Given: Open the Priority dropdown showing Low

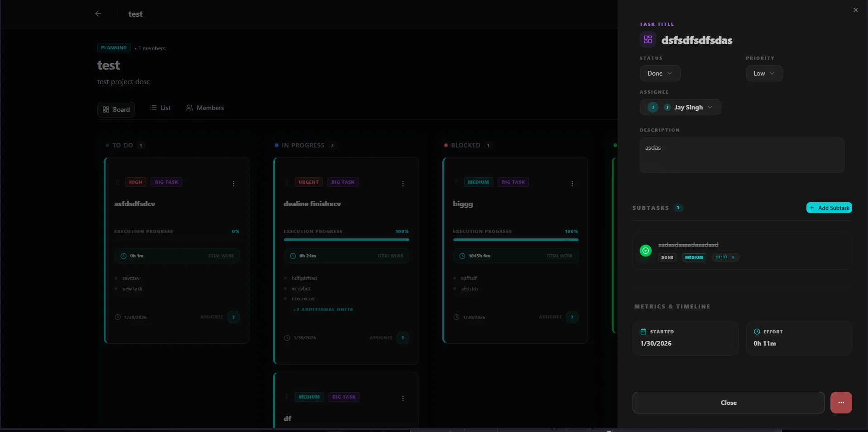Looking at the screenshot, I should click(764, 73).
